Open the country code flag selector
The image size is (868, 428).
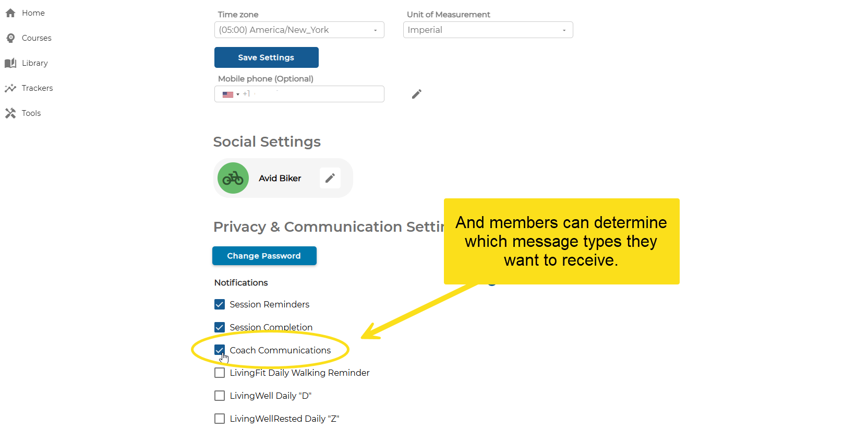(x=231, y=94)
